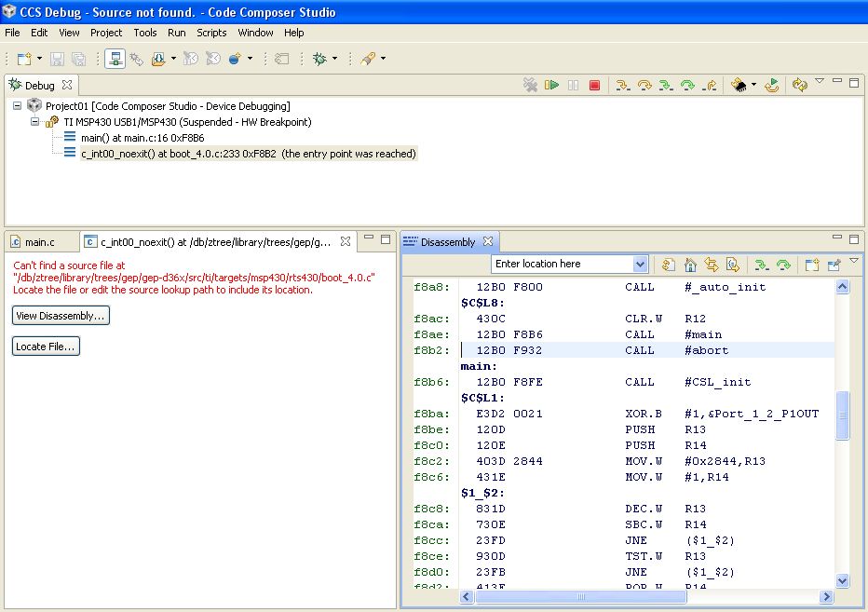
Task: Open the View menu
Action: [x=69, y=33]
